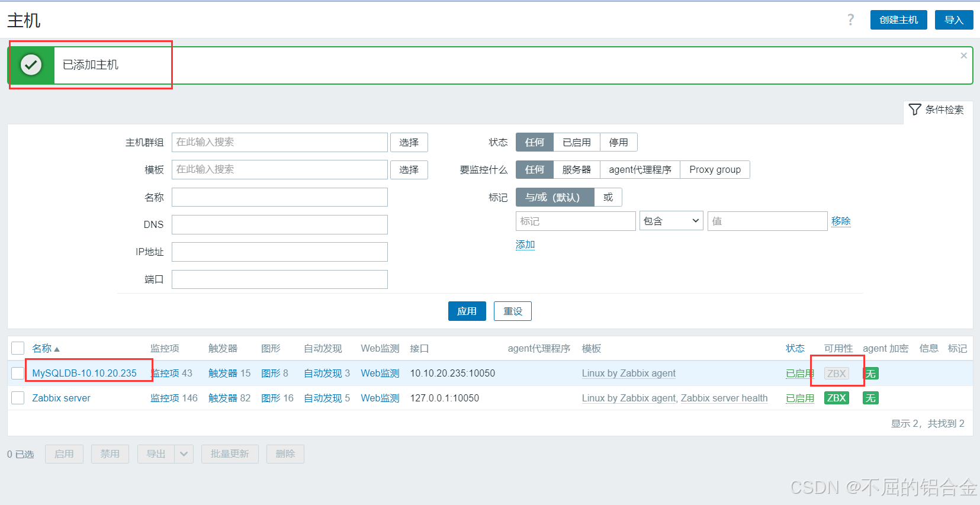Apply the filter with 应用

[x=467, y=311]
